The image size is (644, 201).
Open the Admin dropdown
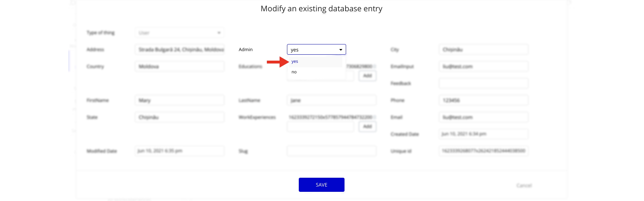point(316,50)
